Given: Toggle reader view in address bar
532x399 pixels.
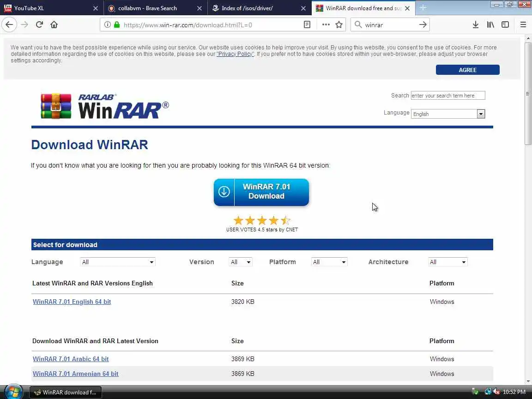Looking at the screenshot, I should (x=307, y=25).
